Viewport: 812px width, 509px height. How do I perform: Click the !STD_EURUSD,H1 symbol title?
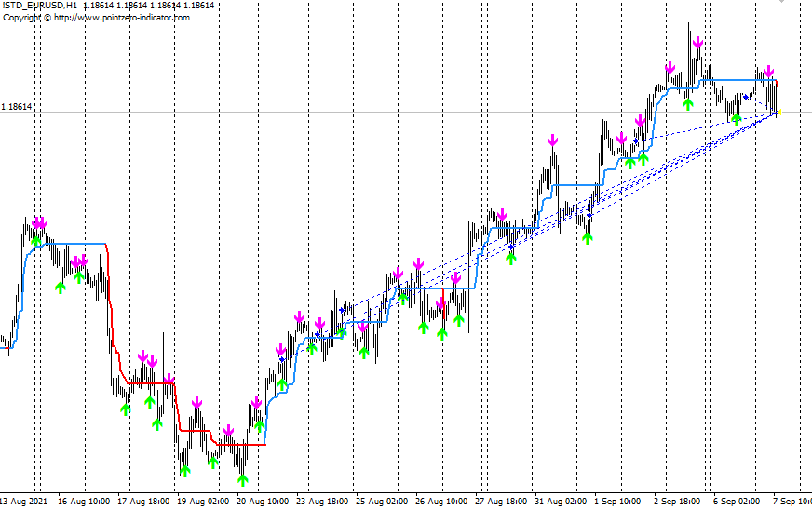coord(40,6)
